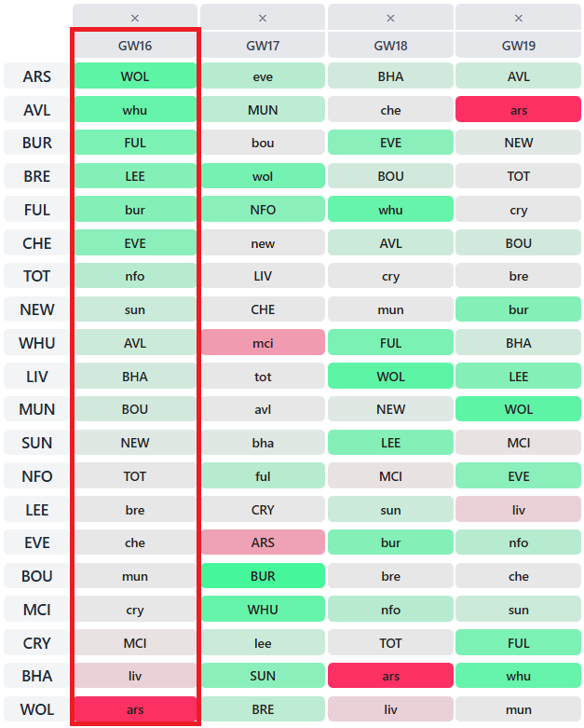This screenshot has height=728, width=584.
Task: Dismiss the GW19 column via its × icon
Action: (519, 18)
